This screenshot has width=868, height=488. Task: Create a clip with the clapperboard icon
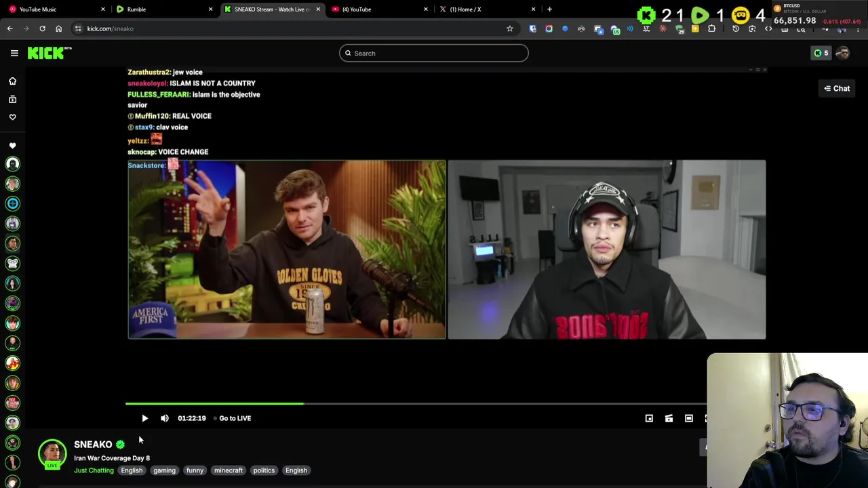pyautogui.click(x=669, y=418)
